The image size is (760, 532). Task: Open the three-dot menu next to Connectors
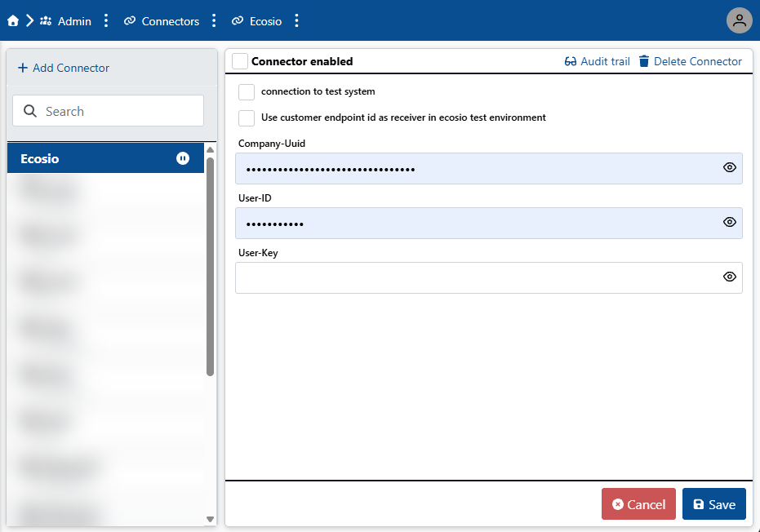(214, 21)
